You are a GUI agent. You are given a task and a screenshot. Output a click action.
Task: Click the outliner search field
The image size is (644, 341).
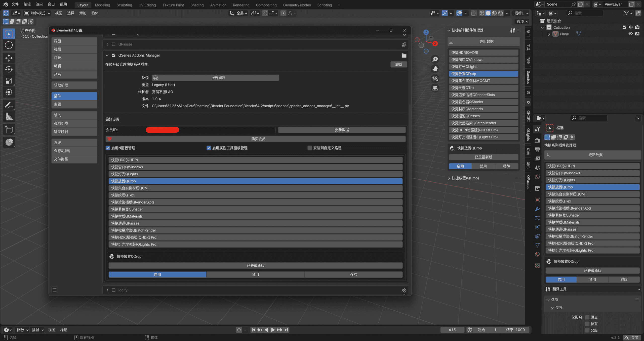coord(585,13)
